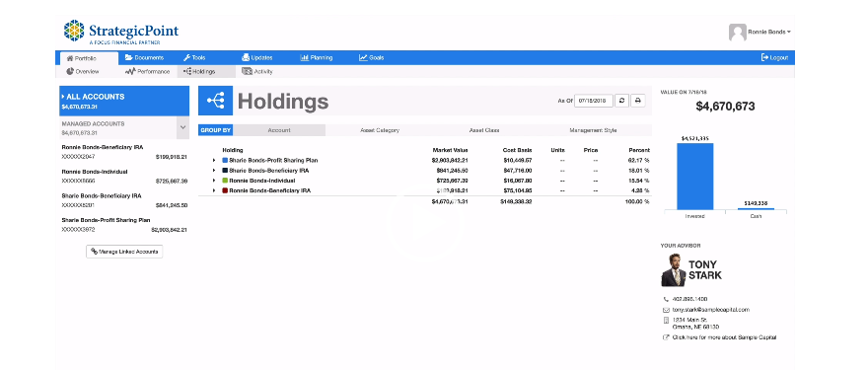The image size is (868, 370).
Task: Click the Manage Linked Accounts button
Action: pos(124,252)
